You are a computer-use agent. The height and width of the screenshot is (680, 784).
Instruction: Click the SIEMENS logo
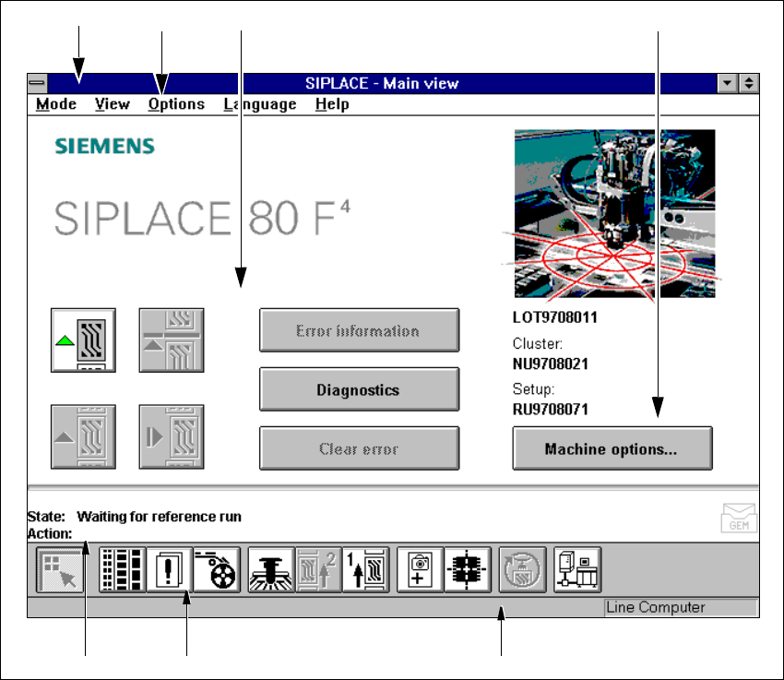pos(104,146)
